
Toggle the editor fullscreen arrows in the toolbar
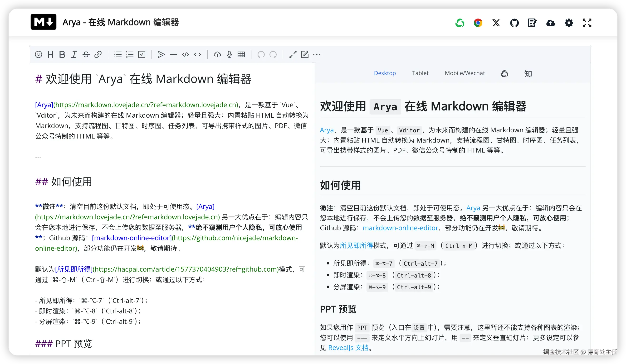coord(293,54)
